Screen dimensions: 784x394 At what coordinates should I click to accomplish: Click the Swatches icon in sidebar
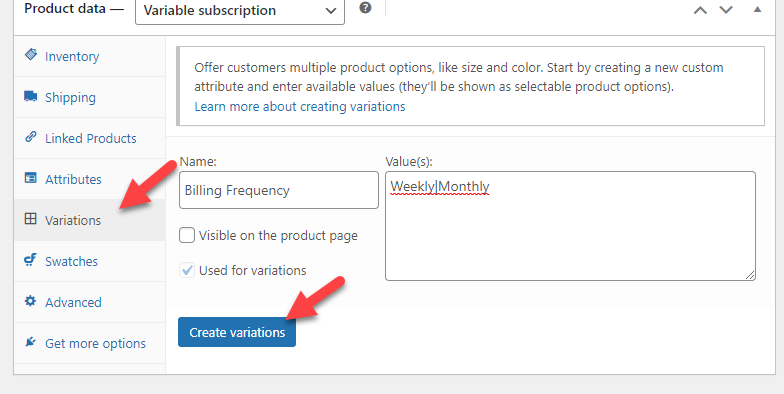coord(30,260)
